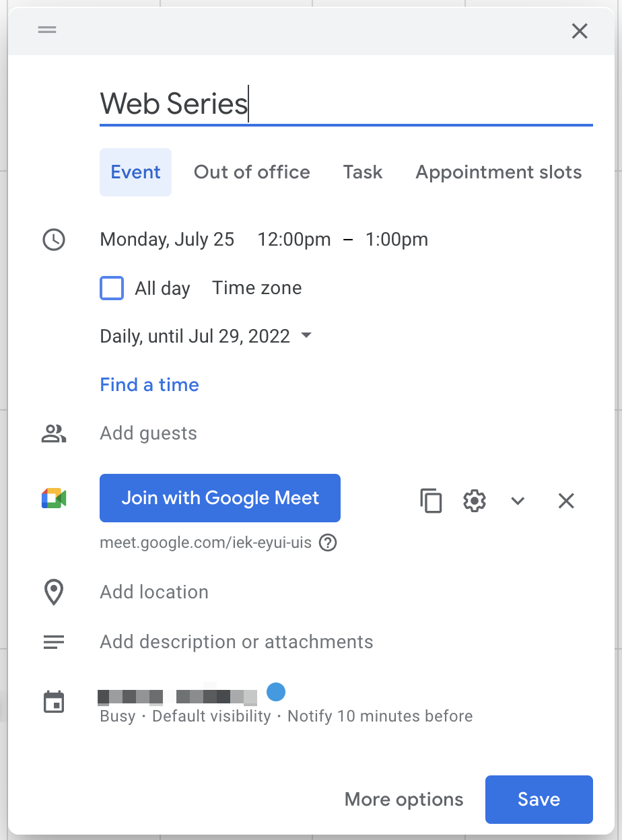This screenshot has width=622, height=840.
Task: Expand Meet conference details chevron
Action: click(x=518, y=501)
